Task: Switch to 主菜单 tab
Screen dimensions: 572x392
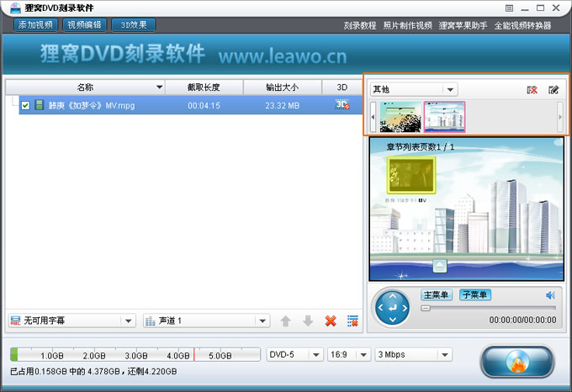Action: (x=437, y=294)
